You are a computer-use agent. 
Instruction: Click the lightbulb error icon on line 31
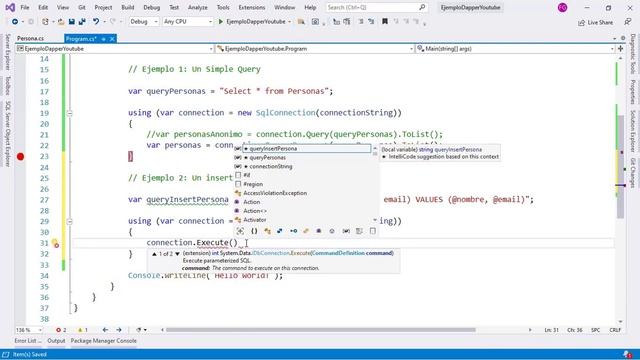click(x=55, y=243)
